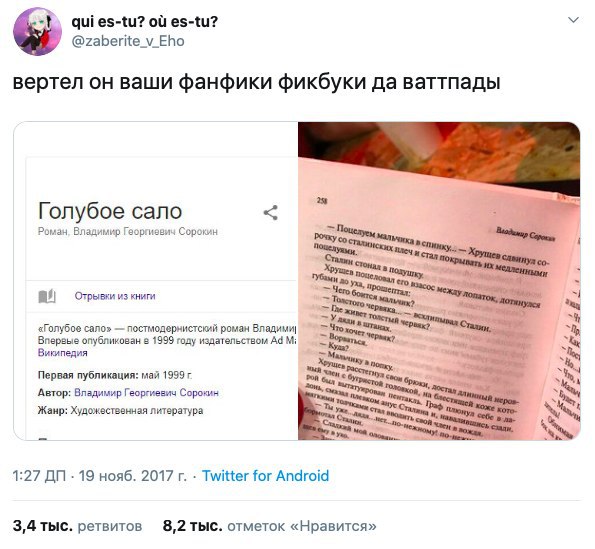
Task: Click the anime-girl profile avatar
Action: point(37,31)
